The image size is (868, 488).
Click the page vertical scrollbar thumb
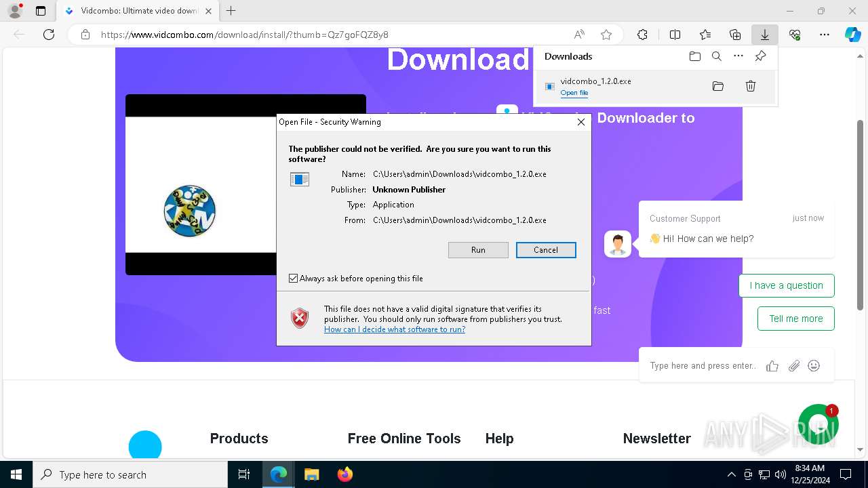tap(861, 215)
